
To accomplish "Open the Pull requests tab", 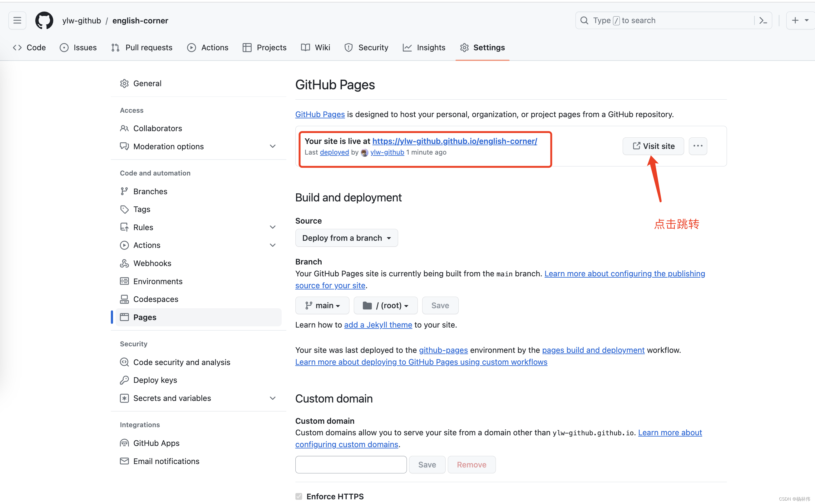I will pyautogui.click(x=142, y=48).
